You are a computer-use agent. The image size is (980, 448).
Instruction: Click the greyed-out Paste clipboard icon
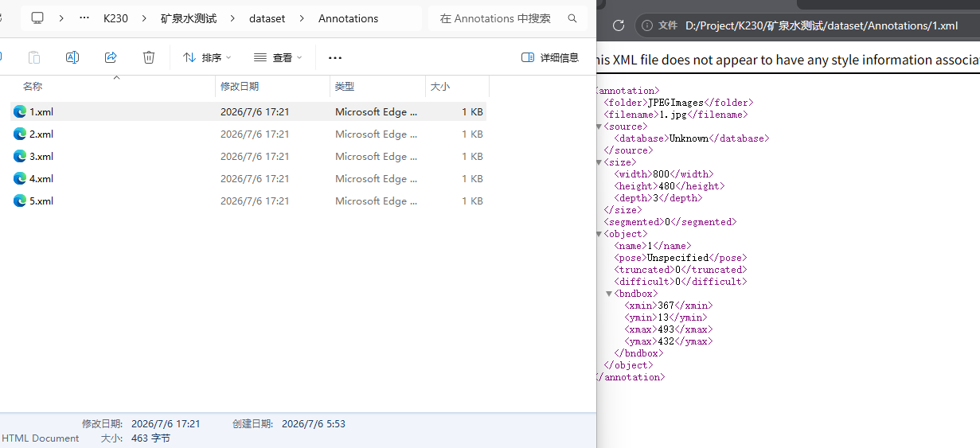pyautogui.click(x=34, y=57)
